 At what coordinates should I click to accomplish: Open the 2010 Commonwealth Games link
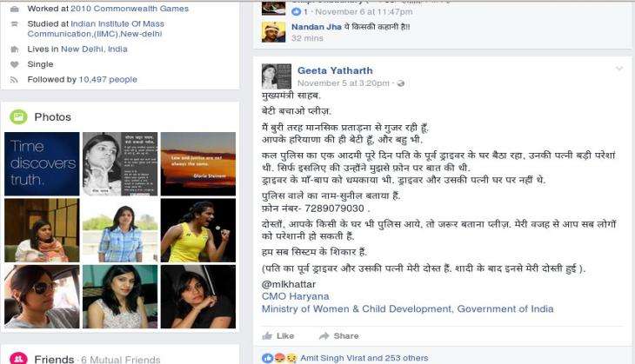point(130,9)
